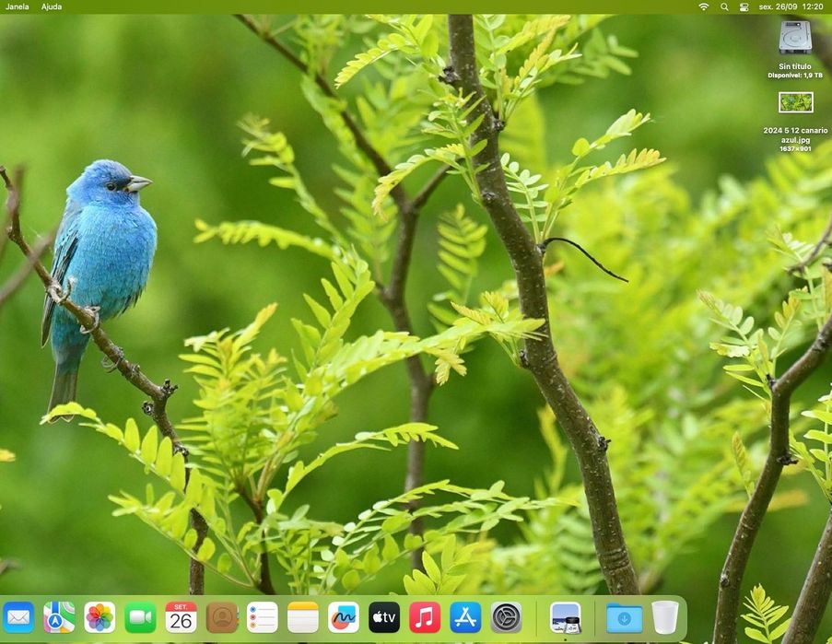Select the Sin título drive icon

(x=795, y=37)
